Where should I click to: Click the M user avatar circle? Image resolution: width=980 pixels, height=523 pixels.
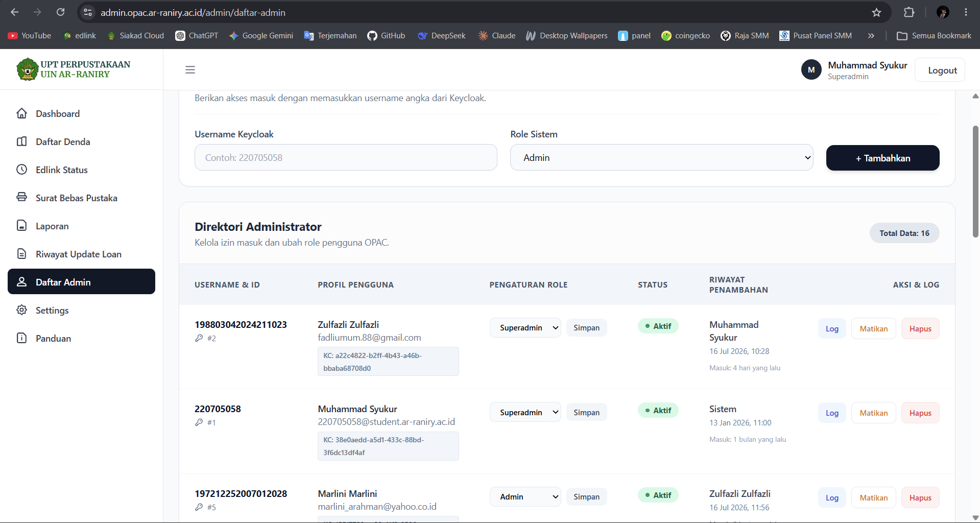(811, 70)
